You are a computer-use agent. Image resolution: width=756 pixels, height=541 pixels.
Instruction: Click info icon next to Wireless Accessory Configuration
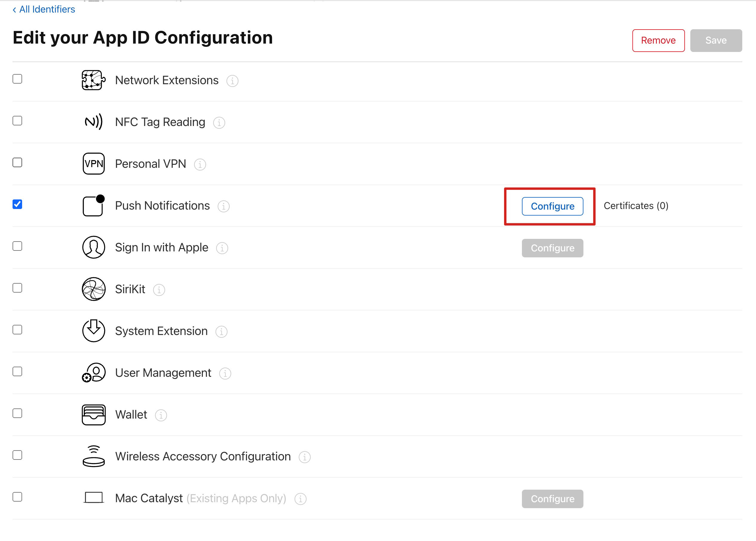[x=305, y=457]
